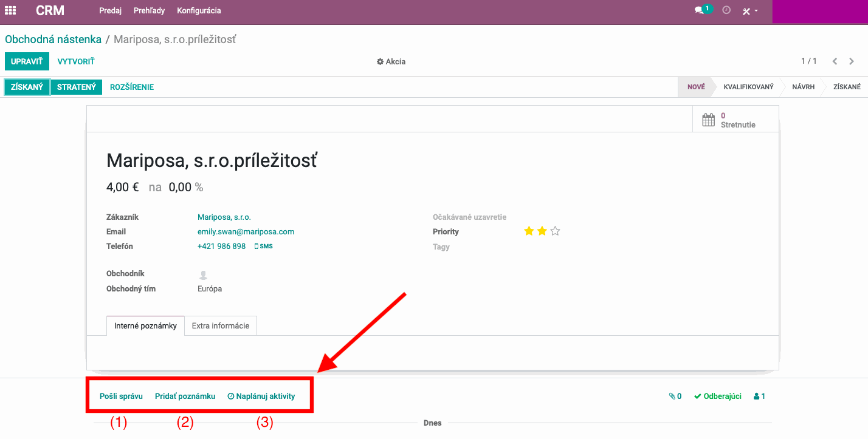Set priority to one star

coord(528,231)
